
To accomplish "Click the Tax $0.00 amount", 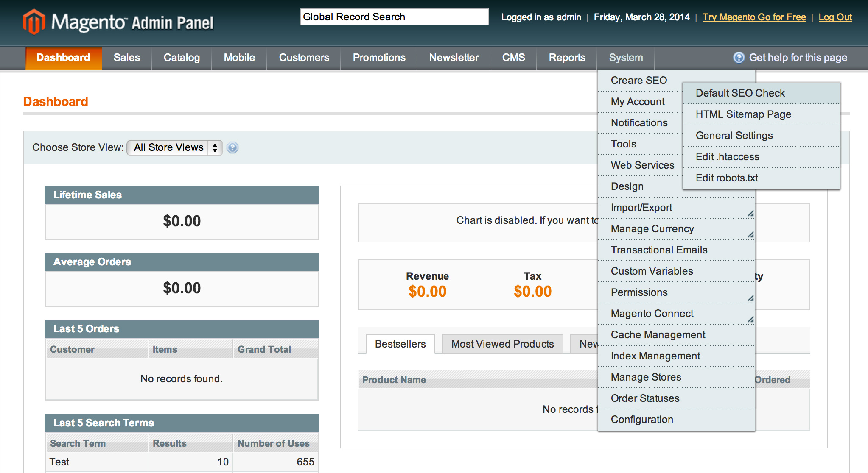I will [x=532, y=292].
